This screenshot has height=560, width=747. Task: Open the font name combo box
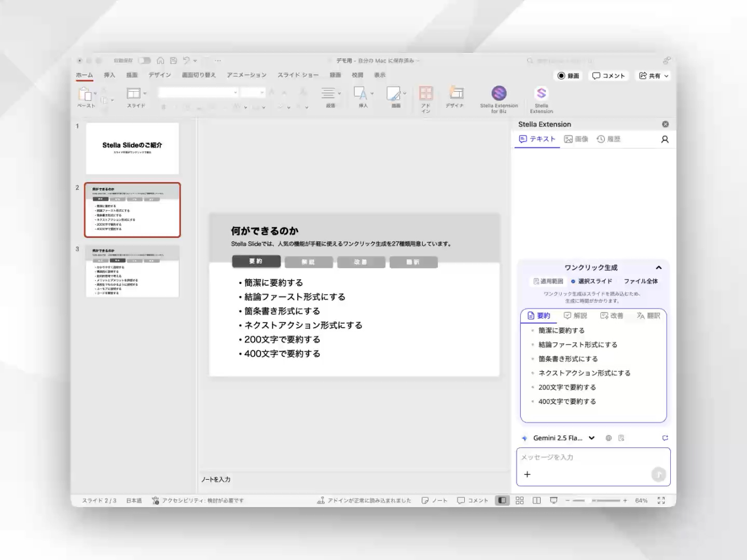point(198,92)
